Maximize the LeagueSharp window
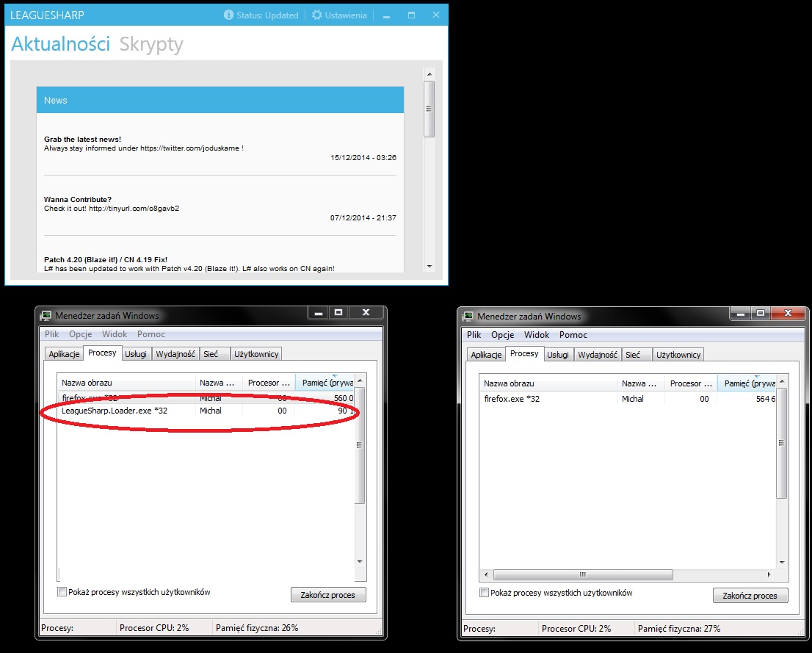This screenshot has height=653, width=812. tap(411, 15)
